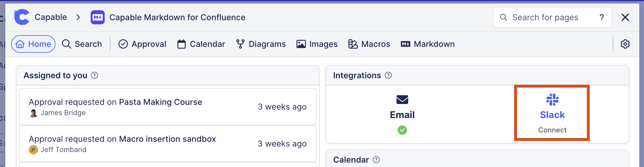Click the Capable breadcrumb link
Viewport: 644px width, 167px height.
[x=51, y=17]
